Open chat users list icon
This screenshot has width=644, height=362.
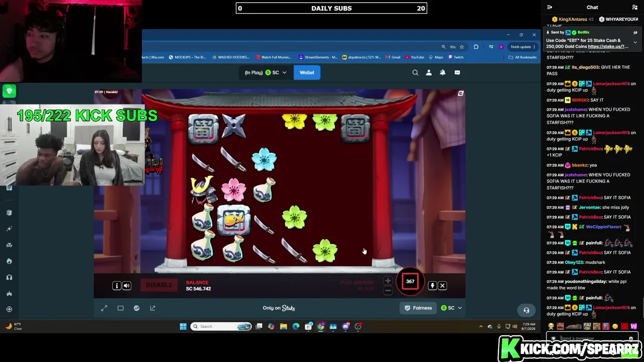635,8
